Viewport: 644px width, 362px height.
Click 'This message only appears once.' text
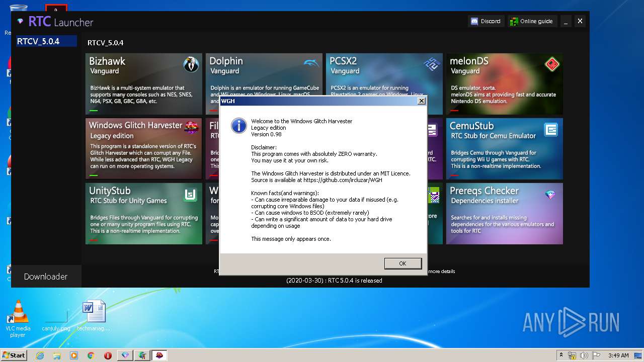tap(291, 239)
